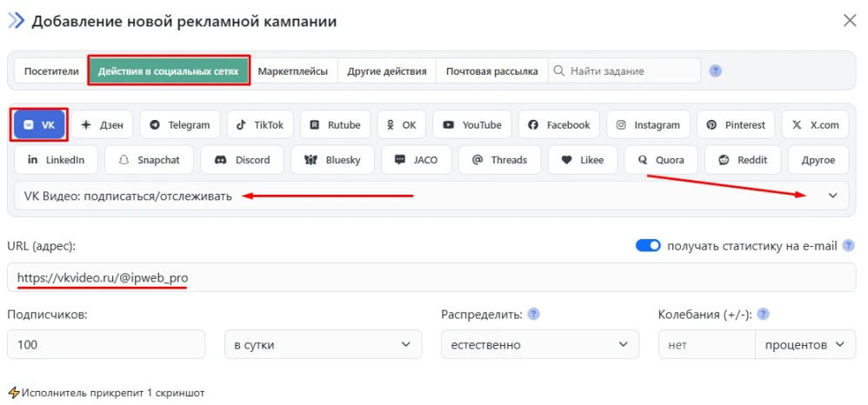
Task: Toggle получать статистику на e-mail switch
Action: click(x=649, y=246)
